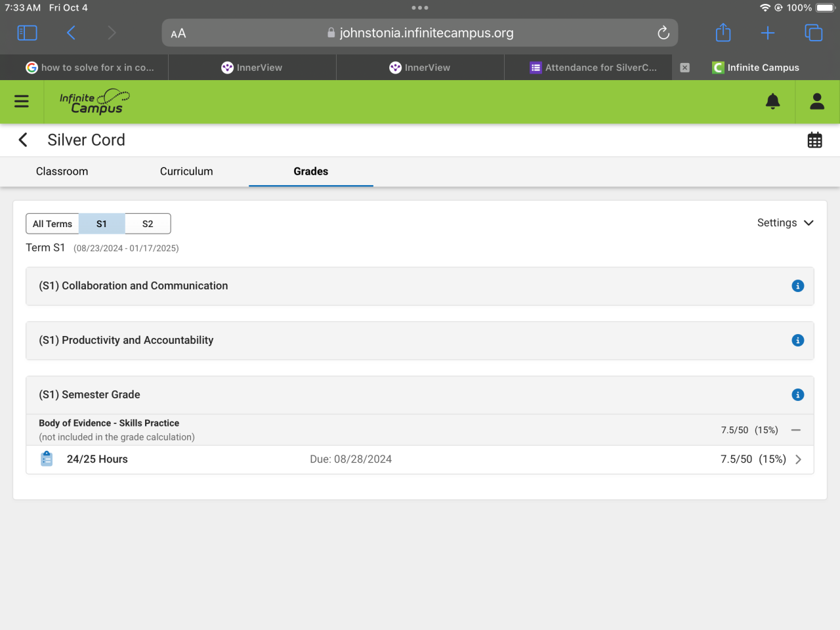
Task: Open the AA reader and text options
Action: 178,33
